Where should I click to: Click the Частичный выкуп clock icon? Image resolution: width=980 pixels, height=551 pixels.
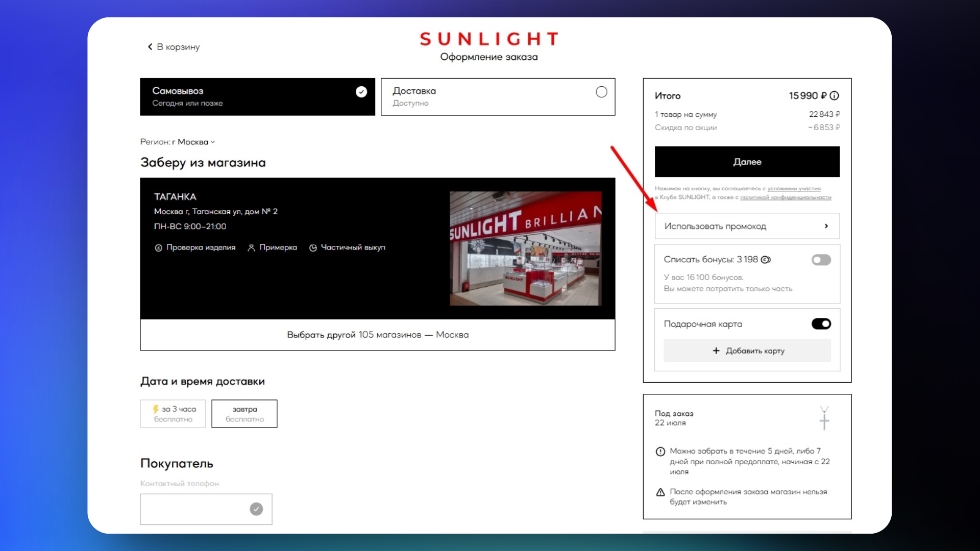(x=313, y=248)
